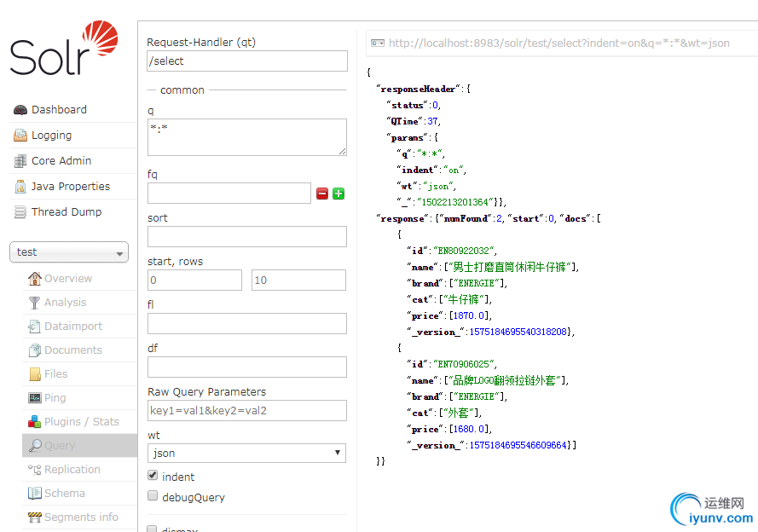Viewport: 758px width, 532px height.
Task: Click the Solr logo
Action: pos(64,48)
